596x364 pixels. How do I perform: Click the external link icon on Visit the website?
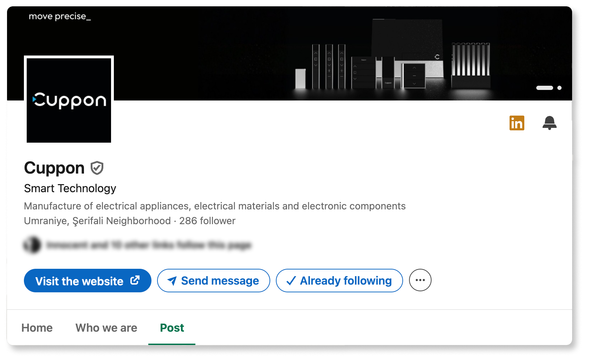pos(135,280)
